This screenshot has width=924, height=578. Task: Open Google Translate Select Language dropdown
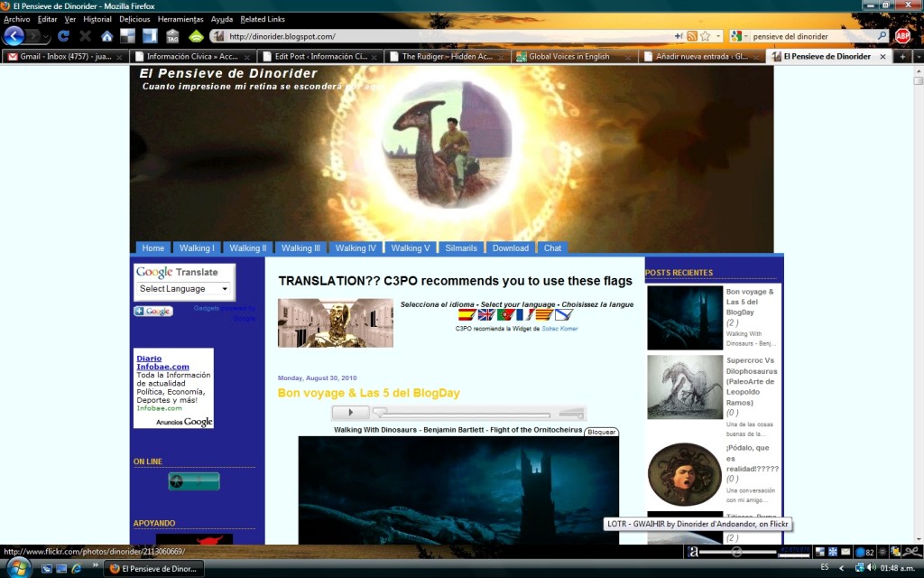[x=184, y=289]
